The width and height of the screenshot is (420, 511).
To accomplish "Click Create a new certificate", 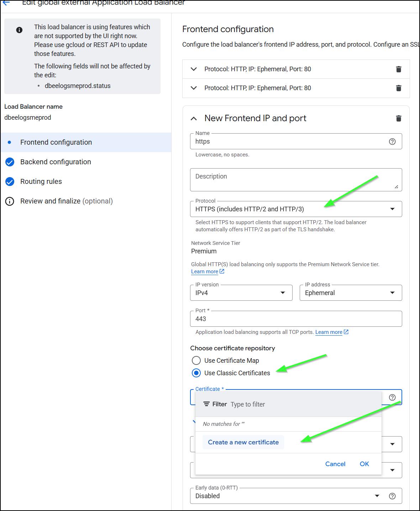I will 243,442.
